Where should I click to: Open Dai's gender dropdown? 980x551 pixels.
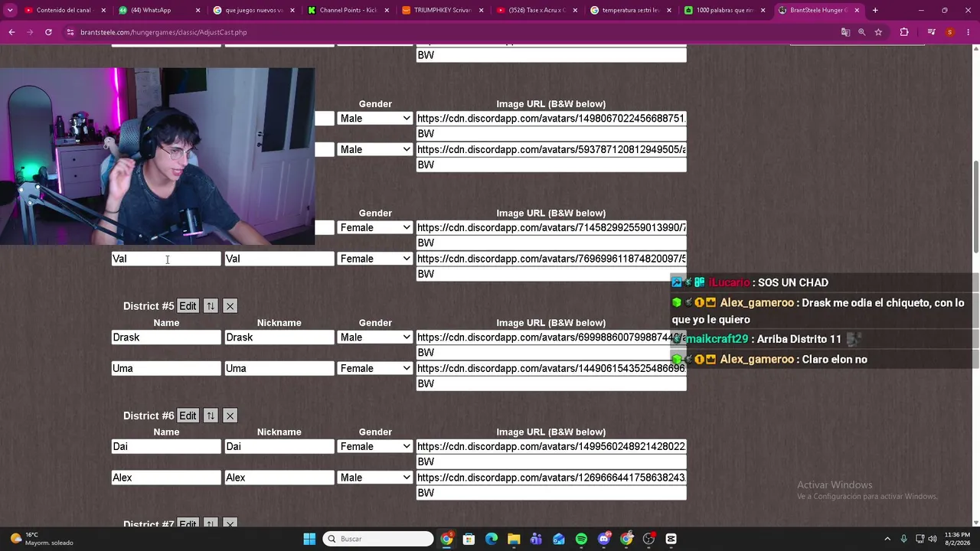tap(375, 446)
